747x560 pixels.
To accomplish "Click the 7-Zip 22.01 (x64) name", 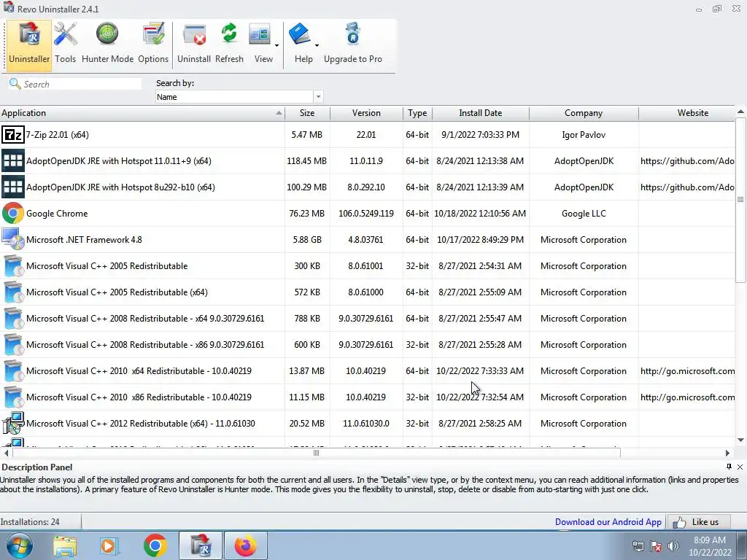I will pos(57,135).
